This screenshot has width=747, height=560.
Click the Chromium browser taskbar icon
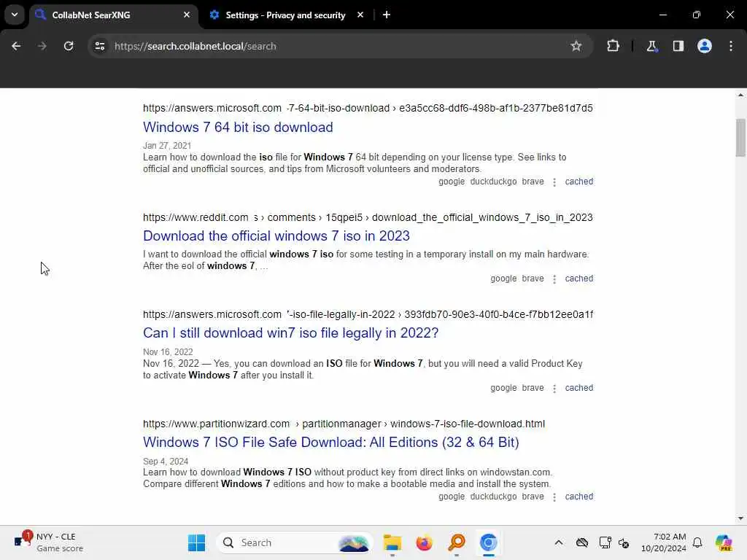tap(488, 542)
